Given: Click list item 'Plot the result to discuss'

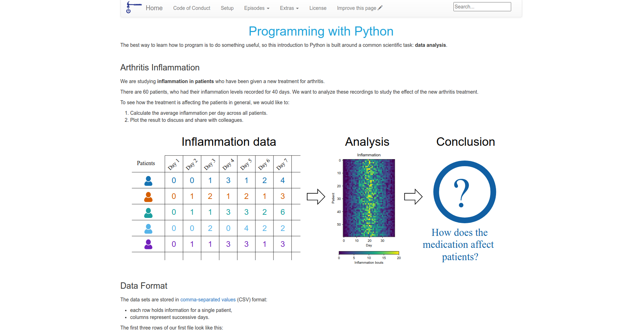Looking at the screenshot, I should [x=187, y=120].
